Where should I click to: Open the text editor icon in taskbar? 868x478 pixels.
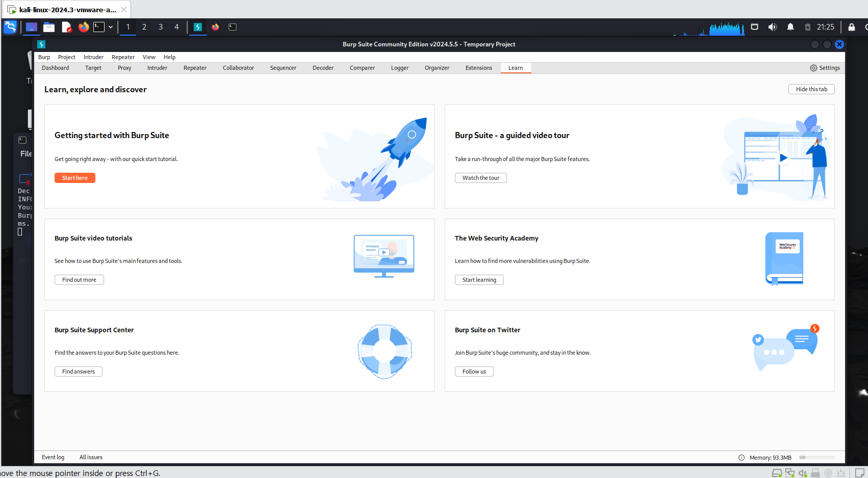[66, 27]
